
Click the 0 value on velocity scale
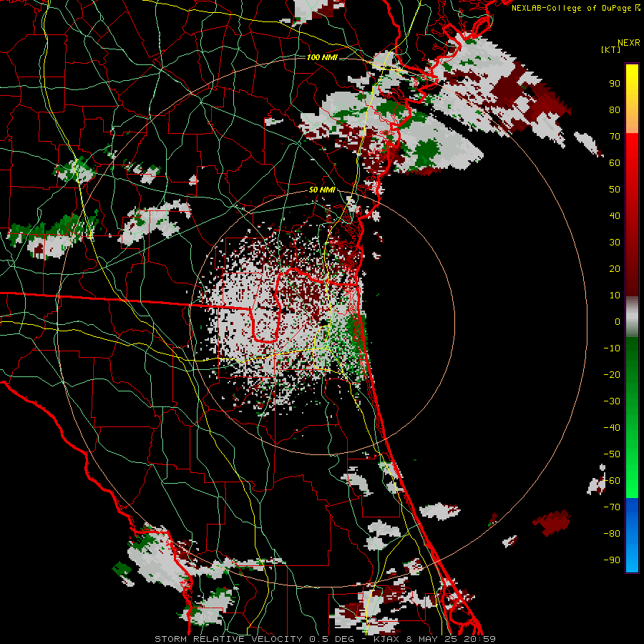pos(618,322)
